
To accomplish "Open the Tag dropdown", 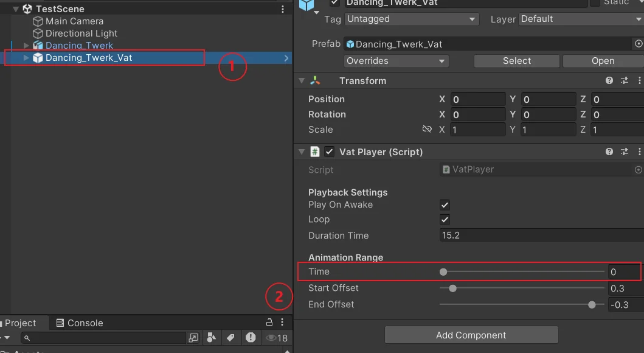I will point(412,19).
